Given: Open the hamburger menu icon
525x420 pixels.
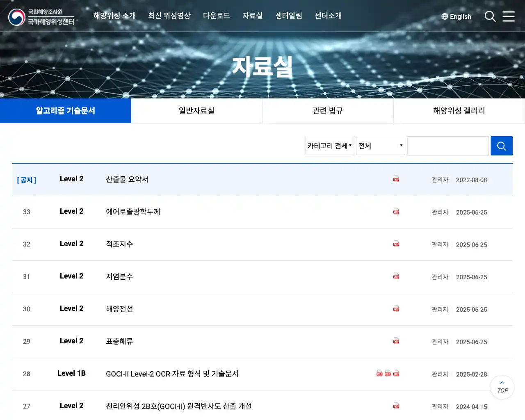Looking at the screenshot, I should [x=509, y=16].
